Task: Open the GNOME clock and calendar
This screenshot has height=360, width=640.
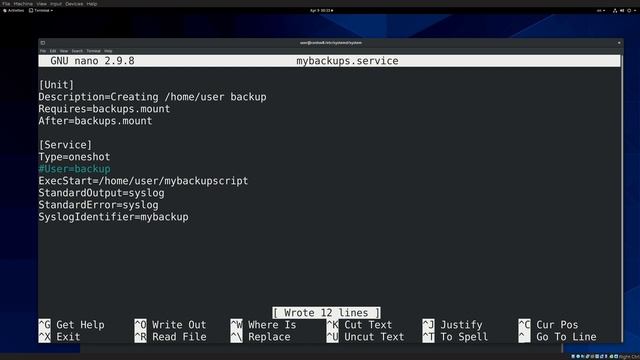Action: 321,11
